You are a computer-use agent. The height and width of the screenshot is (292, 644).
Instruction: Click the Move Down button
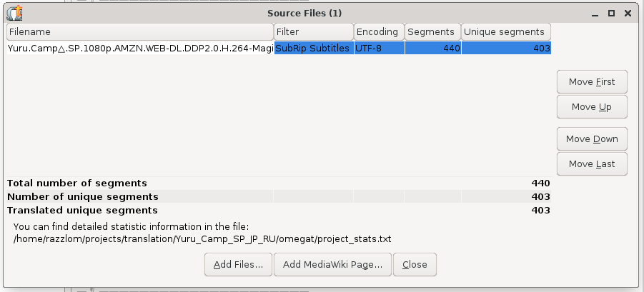(x=592, y=139)
